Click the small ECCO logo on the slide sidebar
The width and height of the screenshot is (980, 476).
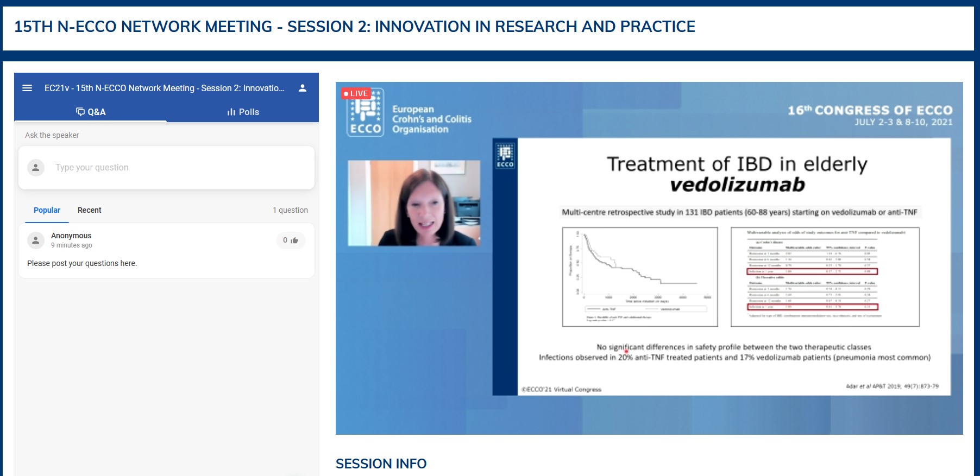click(505, 155)
